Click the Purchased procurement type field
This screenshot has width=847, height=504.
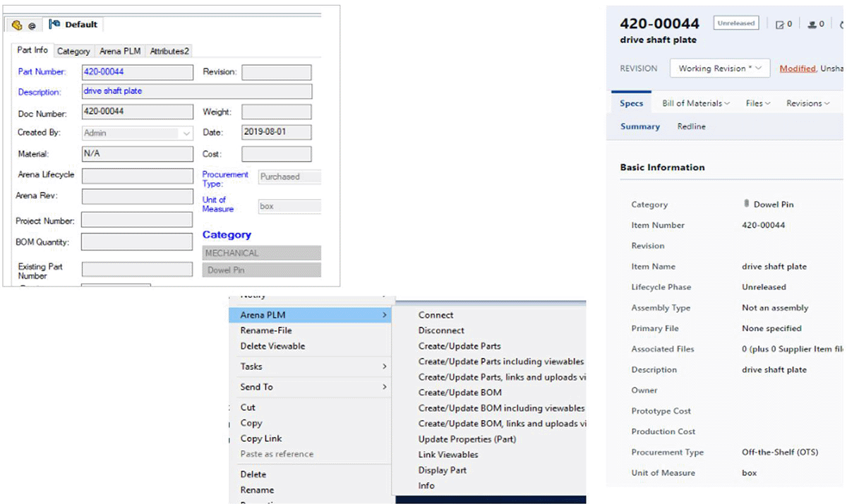click(x=289, y=176)
